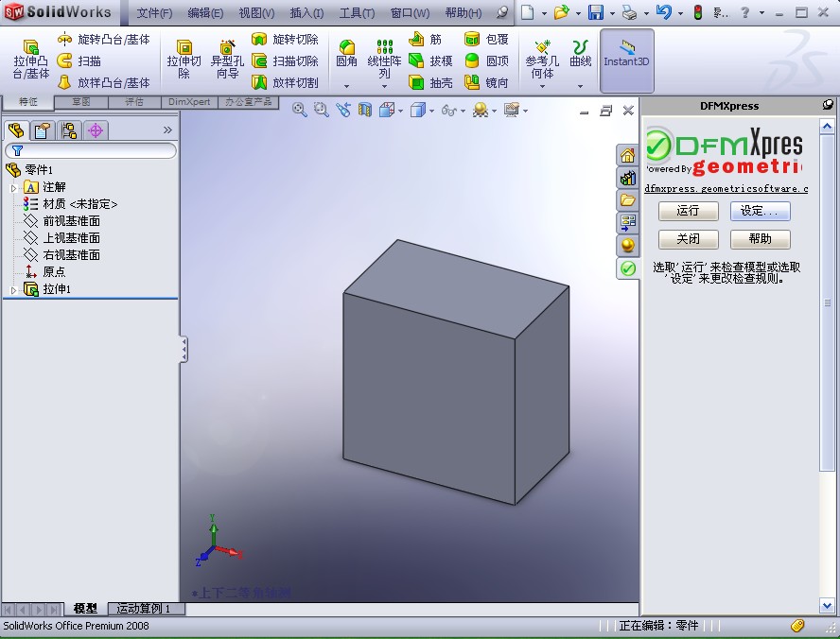Expand the 拉伸1 feature node
840x639 pixels.
[14, 290]
